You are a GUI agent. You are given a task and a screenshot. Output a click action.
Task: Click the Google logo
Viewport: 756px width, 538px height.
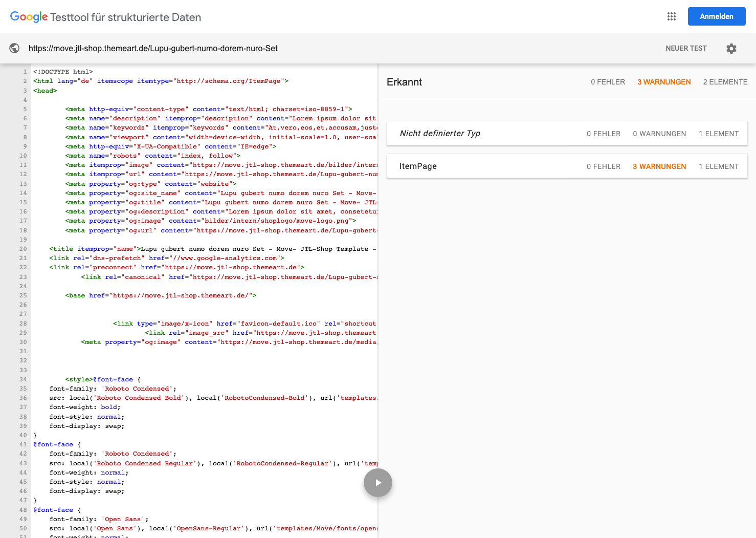(x=29, y=17)
